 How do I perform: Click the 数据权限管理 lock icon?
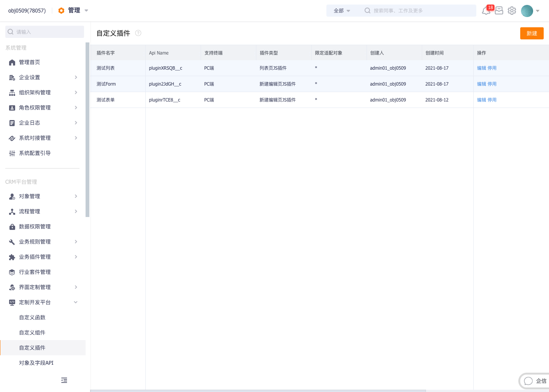click(x=12, y=226)
